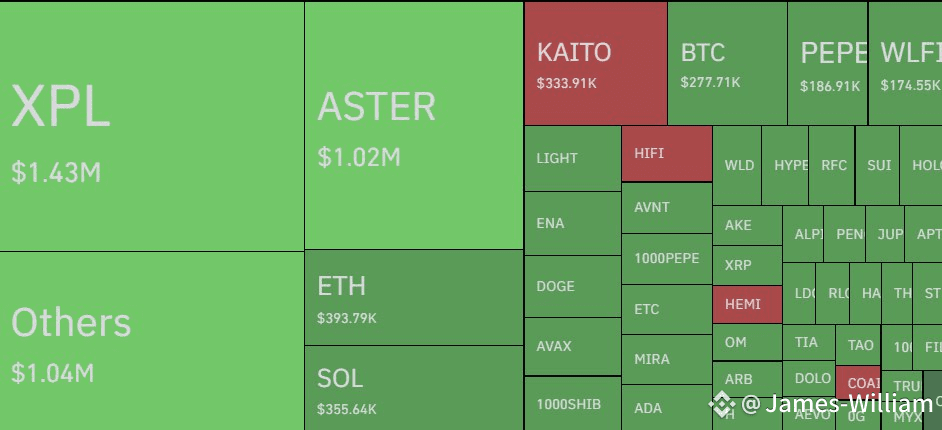
Task: Select the 1000PEPE tile
Action: tap(667, 259)
